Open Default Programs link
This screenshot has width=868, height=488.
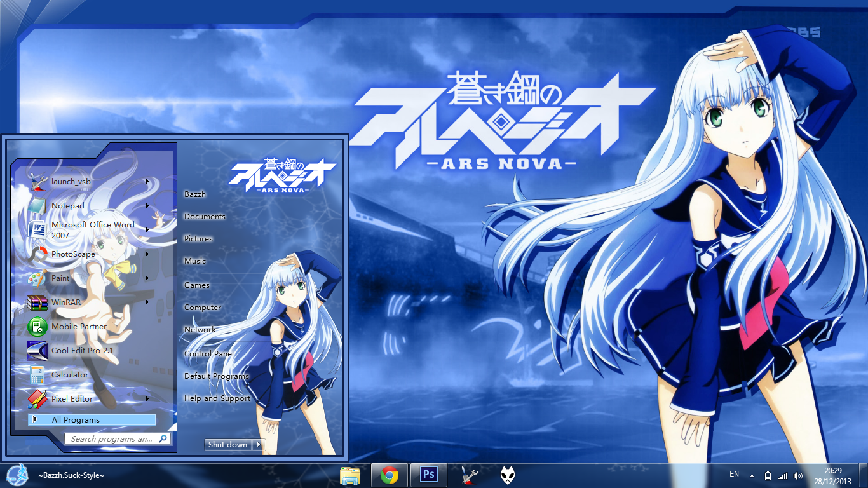[x=217, y=376]
